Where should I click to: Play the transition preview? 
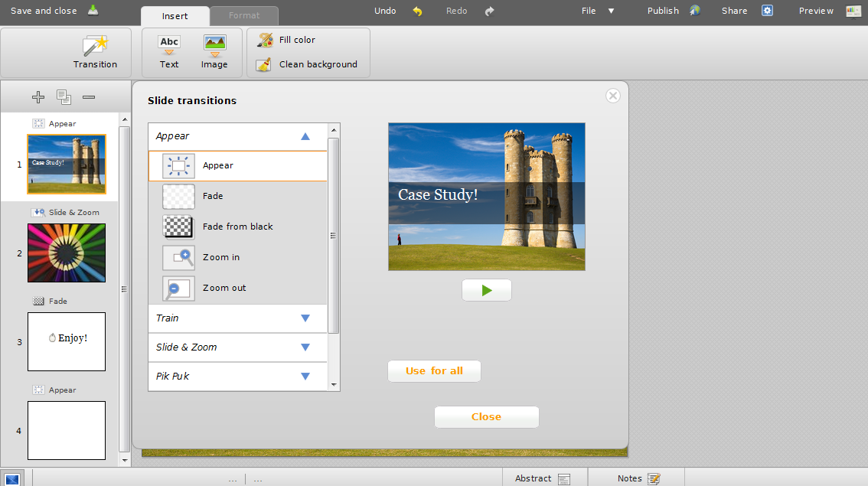click(x=486, y=290)
